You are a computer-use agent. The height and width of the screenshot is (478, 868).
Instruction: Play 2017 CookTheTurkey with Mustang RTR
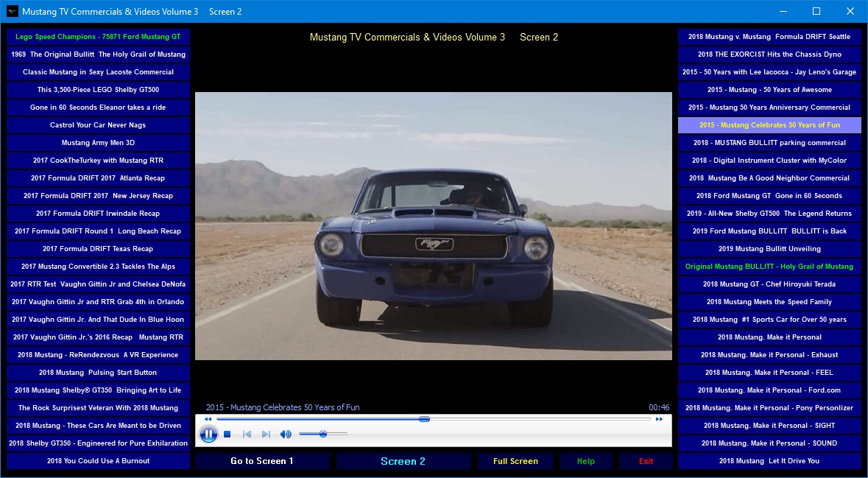98,161
